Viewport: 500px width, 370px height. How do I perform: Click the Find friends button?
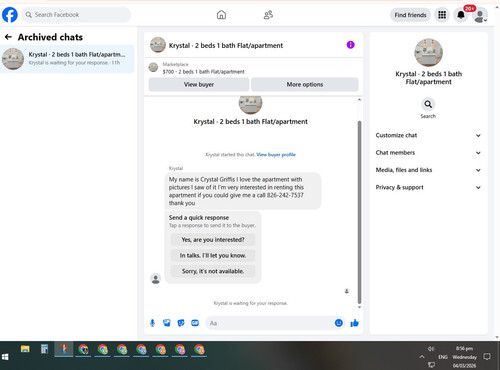click(x=410, y=15)
